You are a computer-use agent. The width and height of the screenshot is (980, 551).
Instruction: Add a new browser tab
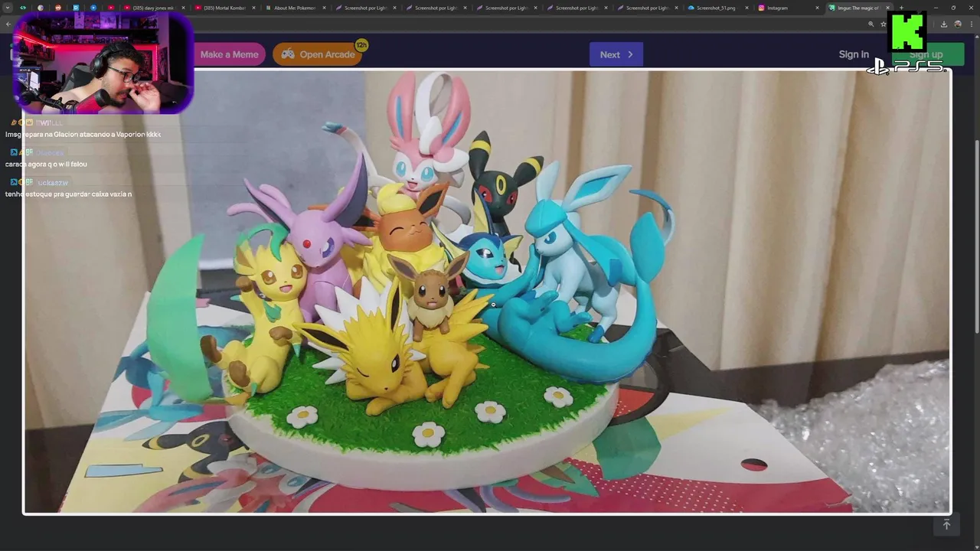pyautogui.click(x=901, y=8)
